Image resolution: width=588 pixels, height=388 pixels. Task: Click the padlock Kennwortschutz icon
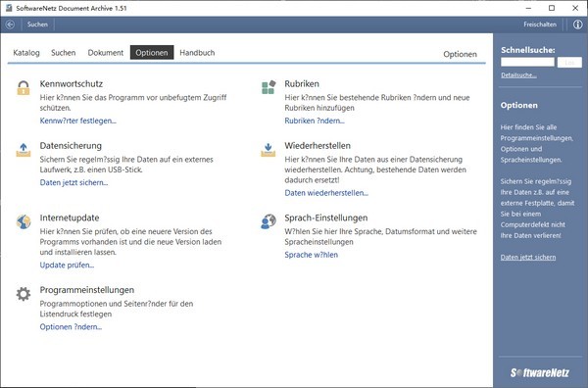pyautogui.click(x=24, y=88)
